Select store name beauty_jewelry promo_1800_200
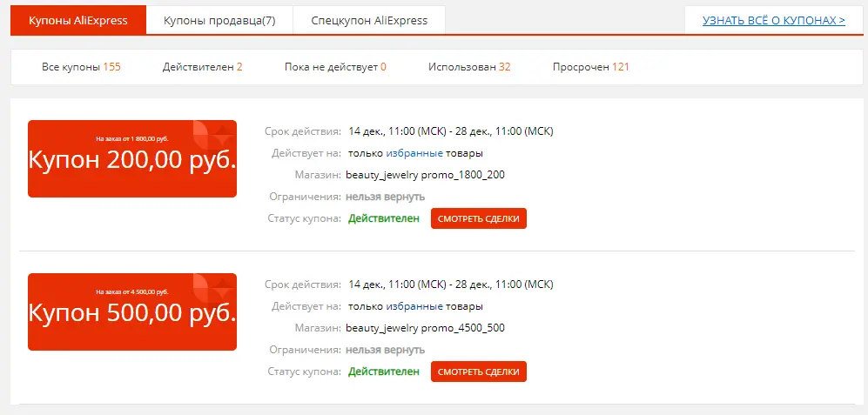 point(425,175)
